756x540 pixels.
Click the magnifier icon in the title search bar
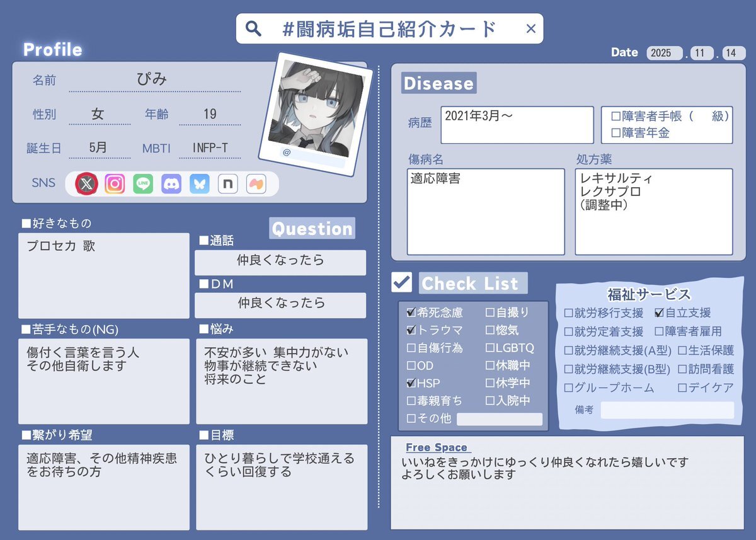[x=253, y=28]
